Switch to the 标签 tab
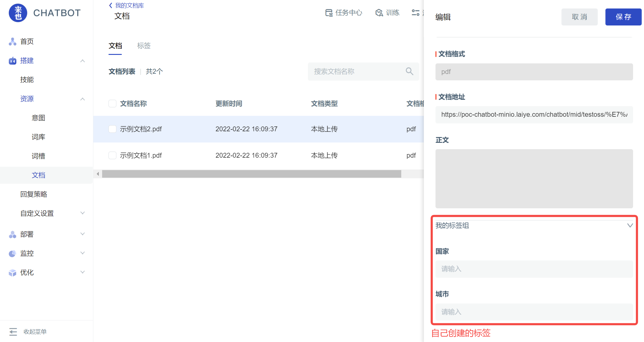The height and width of the screenshot is (342, 644). (x=144, y=46)
